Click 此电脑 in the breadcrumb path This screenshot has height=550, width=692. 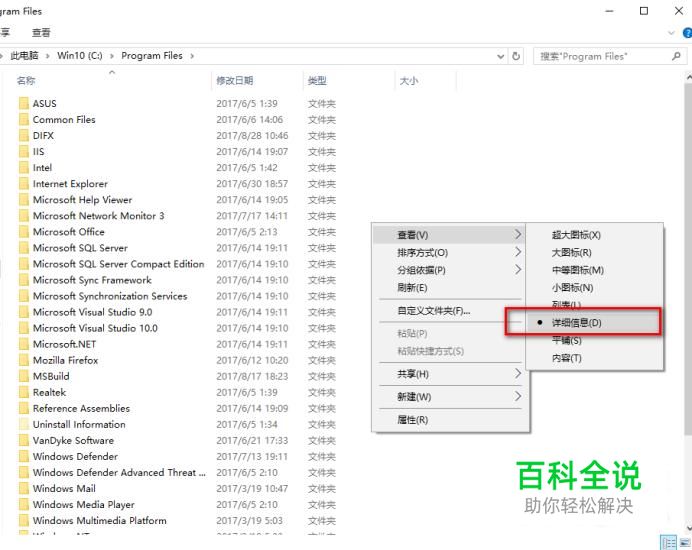pyautogui.click(x=24, y=56)
